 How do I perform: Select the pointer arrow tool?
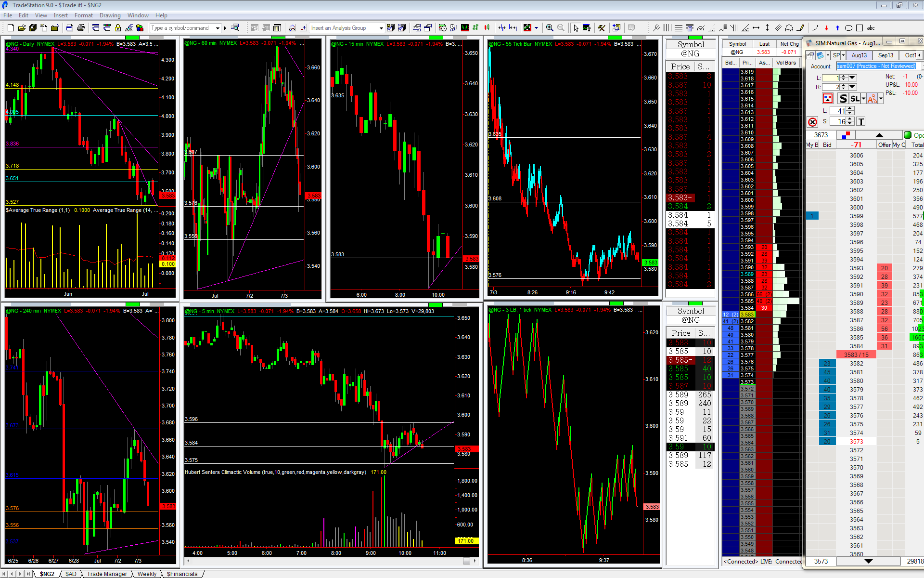tap(576, 28)
